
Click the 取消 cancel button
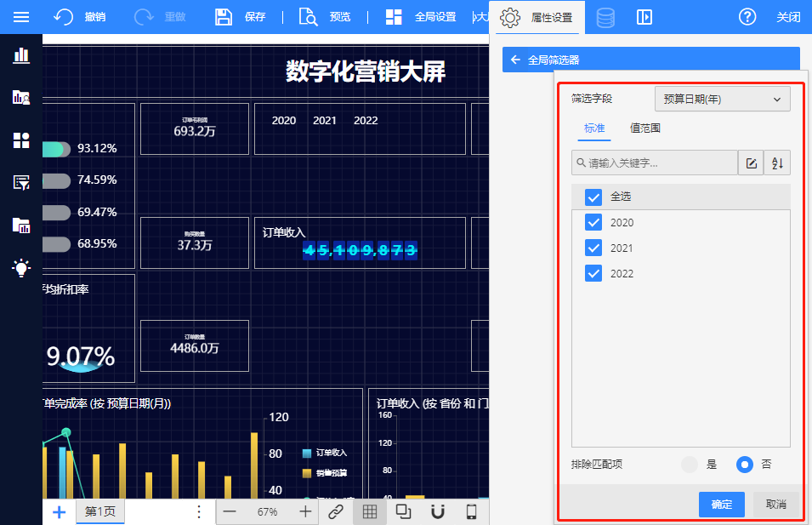pyautogui.click(x=775, y=505)
